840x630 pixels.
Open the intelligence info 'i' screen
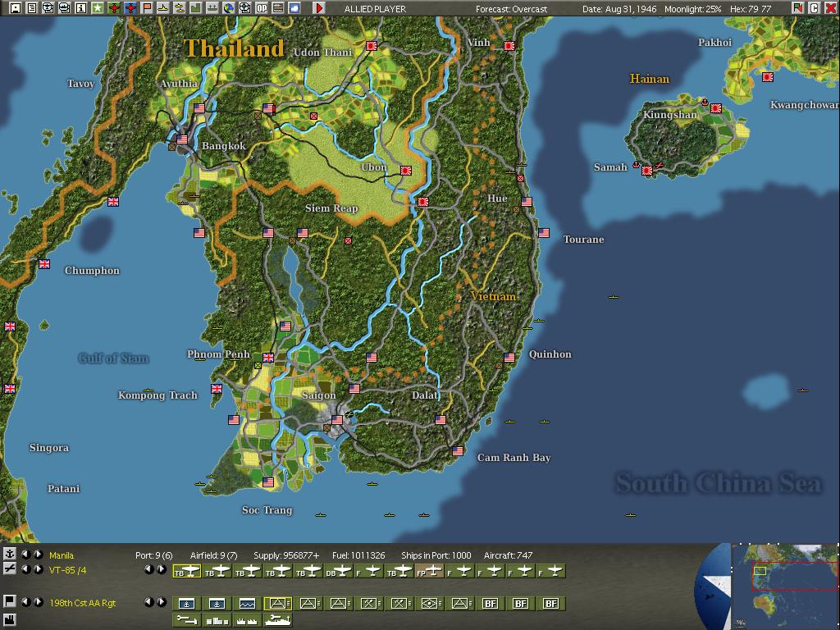tap(81, 8)
